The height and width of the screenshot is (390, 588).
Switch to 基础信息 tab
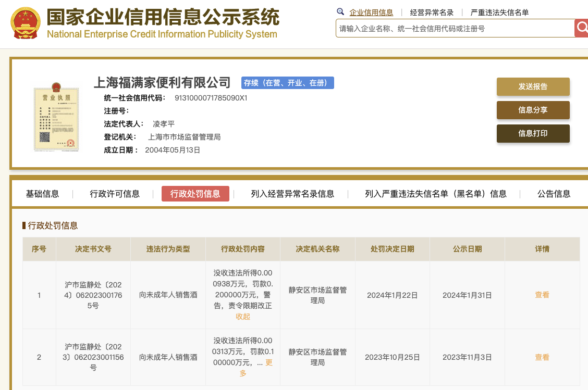(x=42, y=194)
